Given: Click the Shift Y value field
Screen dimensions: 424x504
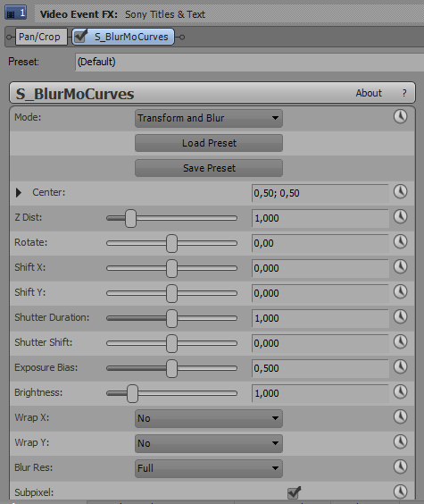Looking at the screenshot, I should [x=320, y=293].
